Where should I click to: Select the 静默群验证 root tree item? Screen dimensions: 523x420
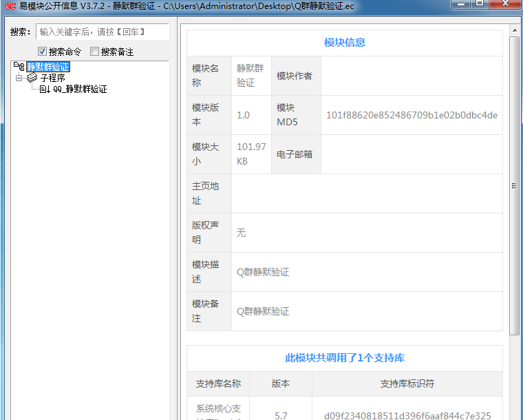[x=48, y=67]
